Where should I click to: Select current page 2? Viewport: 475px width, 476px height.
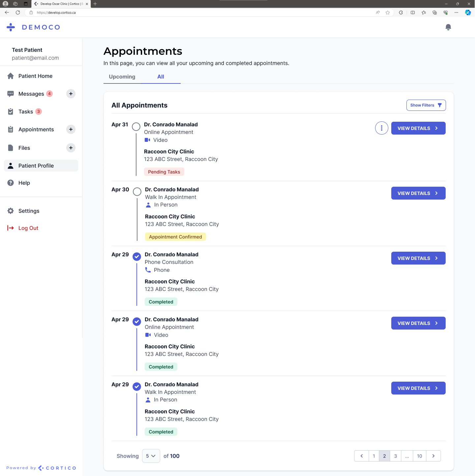[384, 456]
